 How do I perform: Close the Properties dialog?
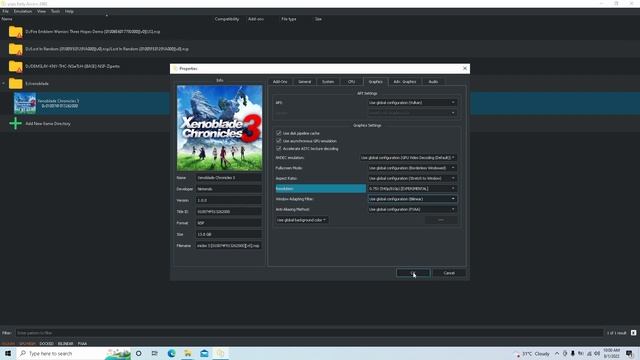pyautogui.click(x=464, y=69)
